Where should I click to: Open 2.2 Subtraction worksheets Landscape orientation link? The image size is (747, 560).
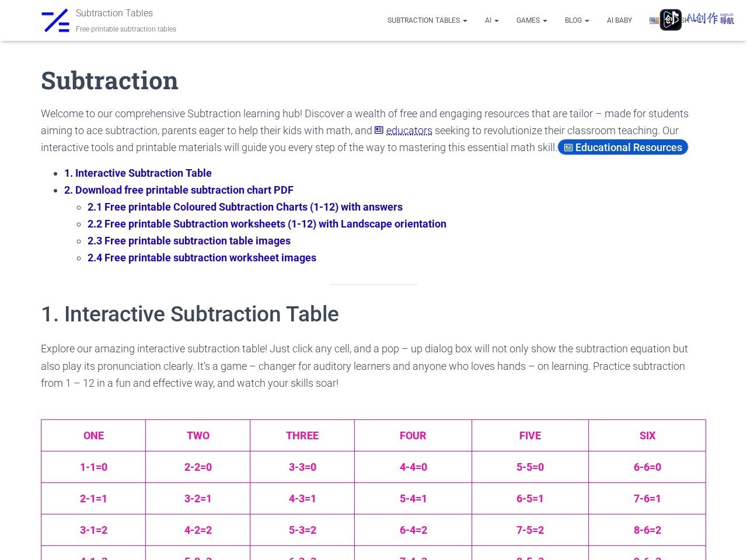267,224
